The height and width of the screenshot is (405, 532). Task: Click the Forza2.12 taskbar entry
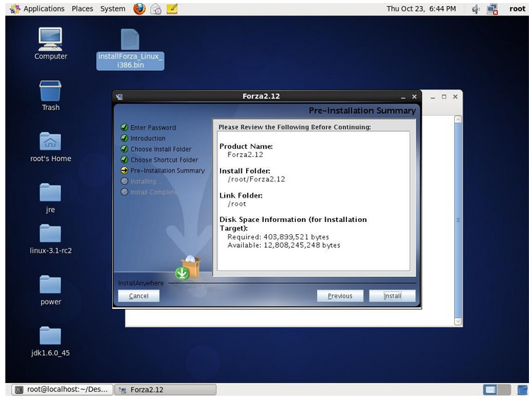[x=165, y=390]
